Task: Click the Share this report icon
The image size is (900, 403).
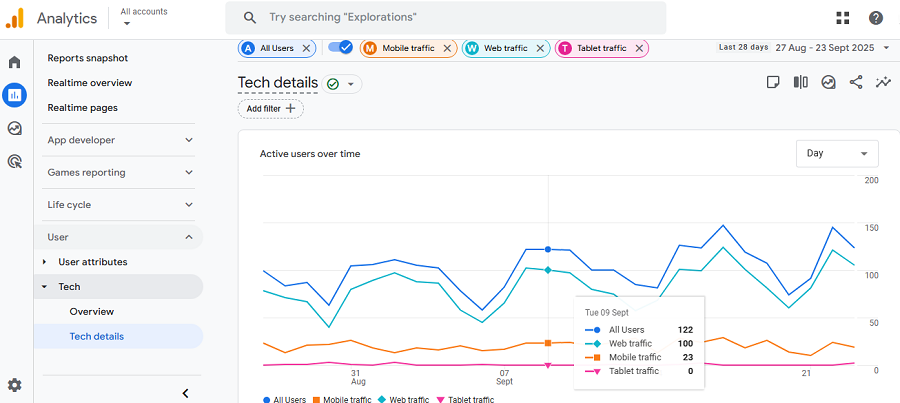Action: click(x=856, y=83)
